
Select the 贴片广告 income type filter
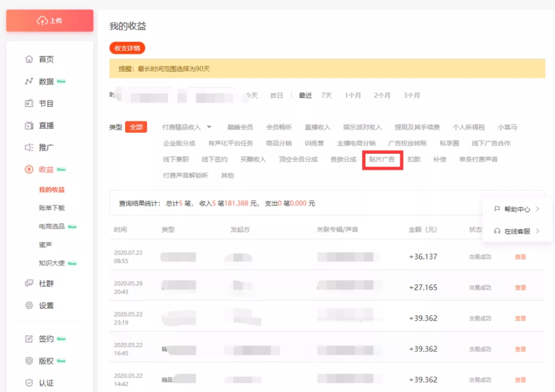tap(382, 159)
